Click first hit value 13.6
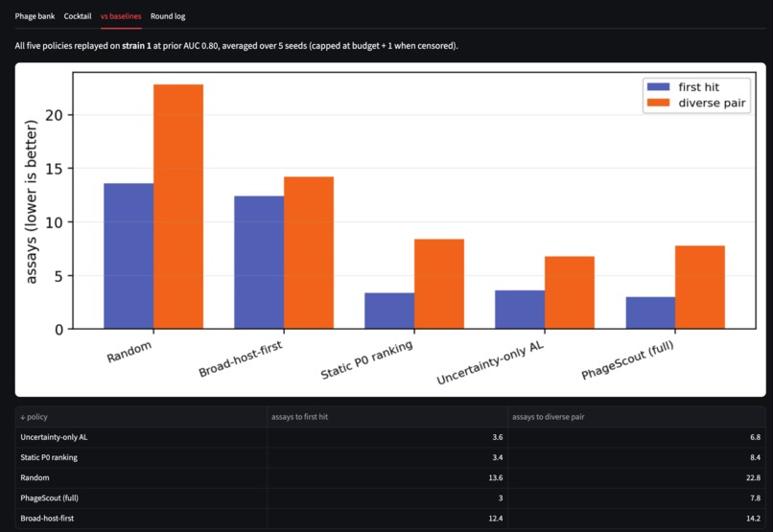 tap(496, 477)
